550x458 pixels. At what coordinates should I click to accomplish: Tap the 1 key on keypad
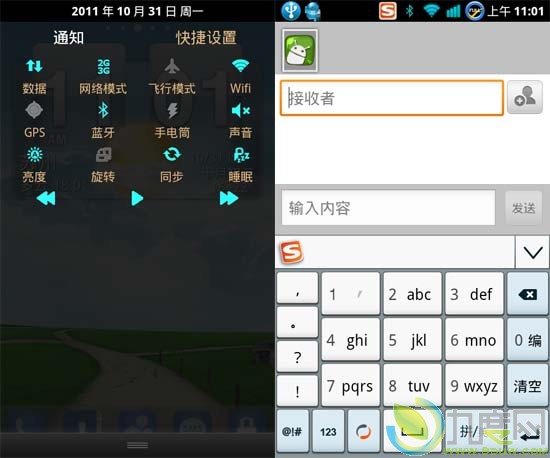click(x=350, y=294)
